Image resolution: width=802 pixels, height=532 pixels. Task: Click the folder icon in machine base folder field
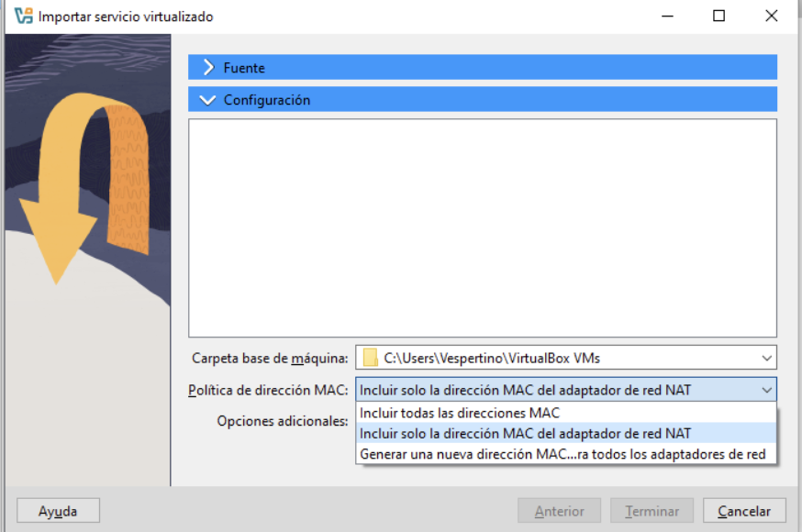pos(370,358)
